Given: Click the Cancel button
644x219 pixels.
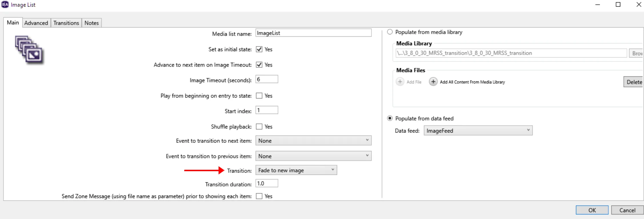Looking at the screenshot, I should (x=627, y=210).
